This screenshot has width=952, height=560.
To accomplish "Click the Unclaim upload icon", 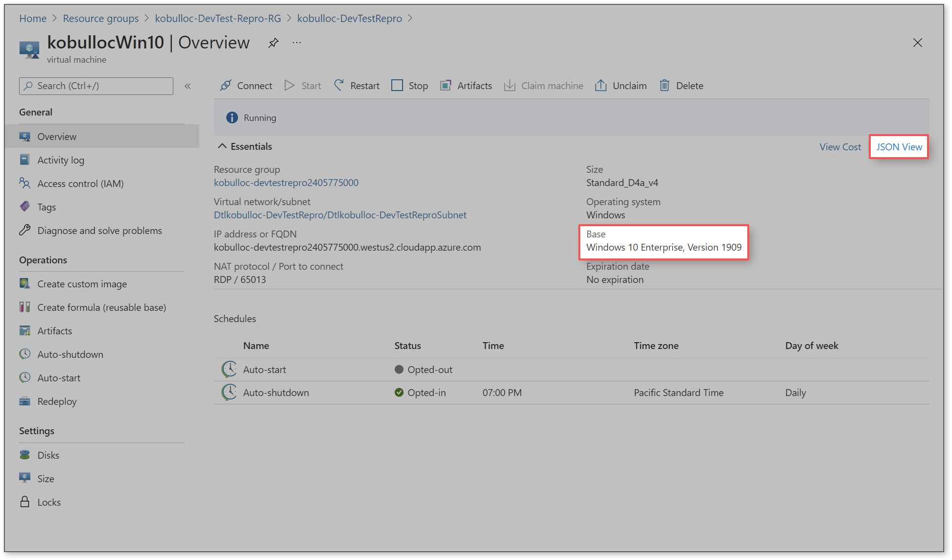I will tap(601, 86).
